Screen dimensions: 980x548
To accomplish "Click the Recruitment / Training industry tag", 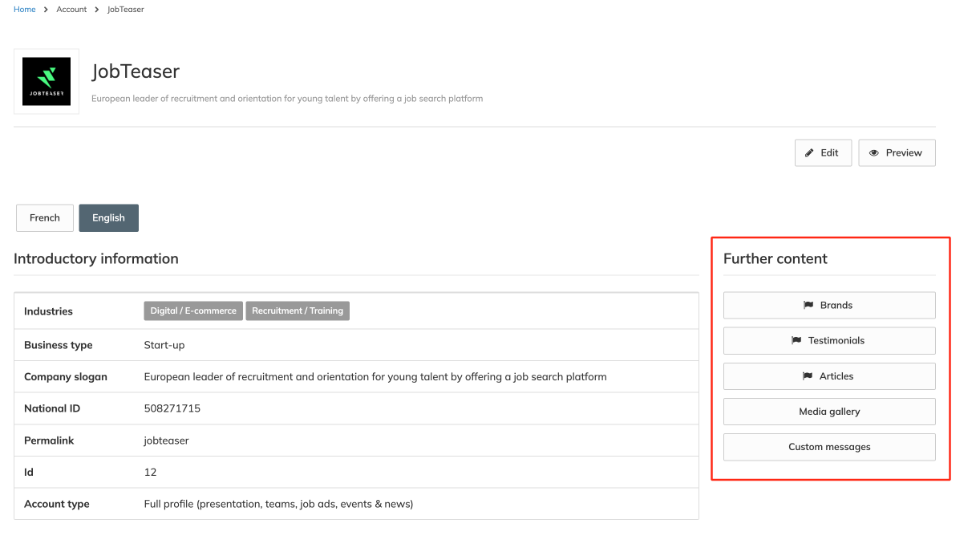I will point(298,311).
